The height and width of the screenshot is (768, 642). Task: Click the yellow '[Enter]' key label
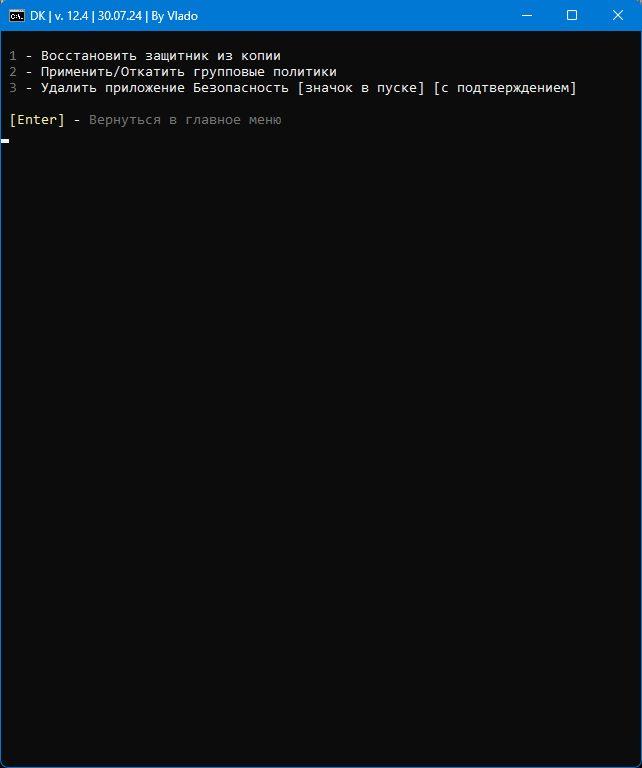tap(37, 120)
